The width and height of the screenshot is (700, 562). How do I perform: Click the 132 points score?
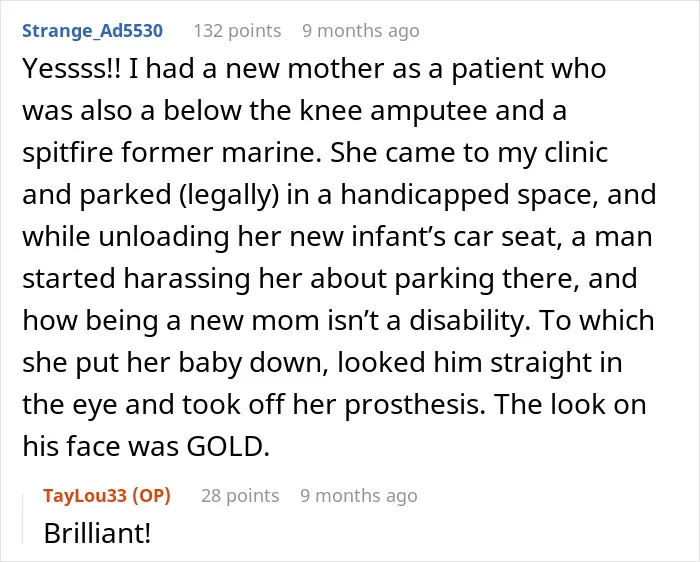pos(237,31)
